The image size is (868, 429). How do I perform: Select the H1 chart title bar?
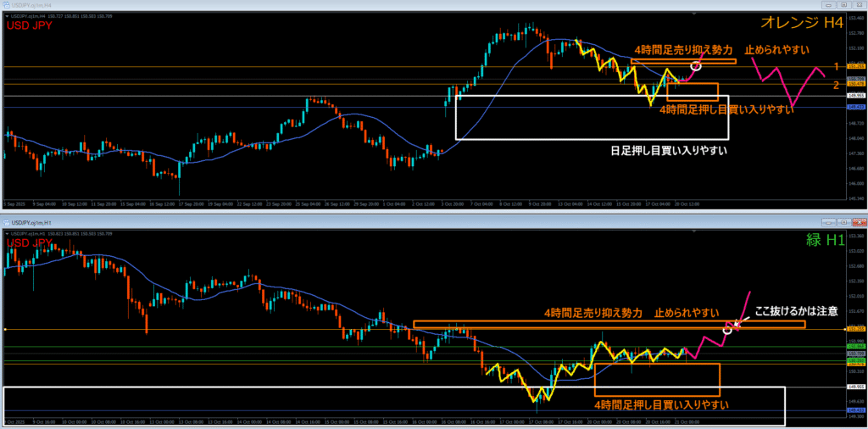(339, 221)
